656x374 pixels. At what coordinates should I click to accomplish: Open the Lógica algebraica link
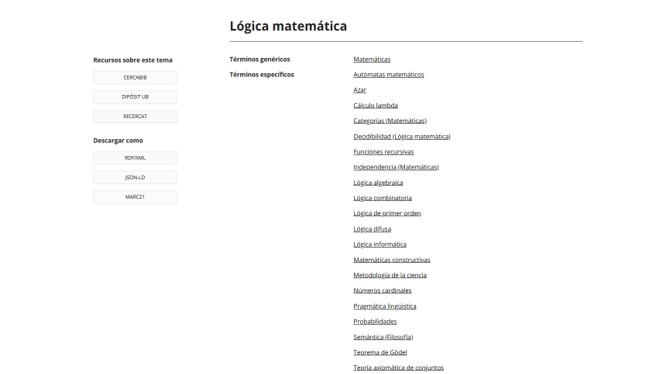[378, 183]
